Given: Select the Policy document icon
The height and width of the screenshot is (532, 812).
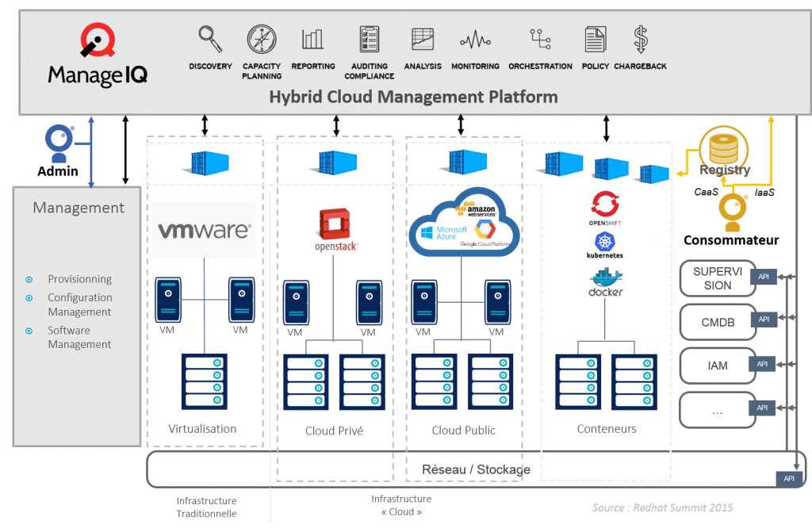Looking at the screenshot, I should [x=595, y=39].
